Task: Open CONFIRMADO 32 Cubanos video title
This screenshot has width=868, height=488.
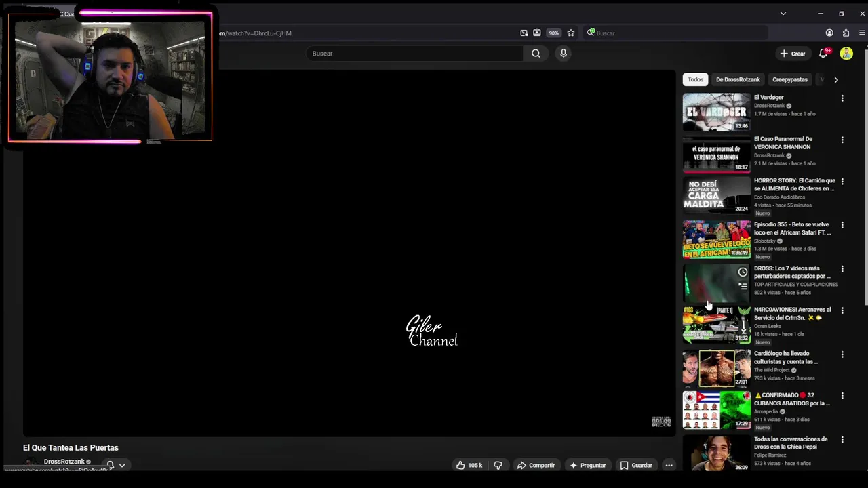Action: tap(792, 399)
